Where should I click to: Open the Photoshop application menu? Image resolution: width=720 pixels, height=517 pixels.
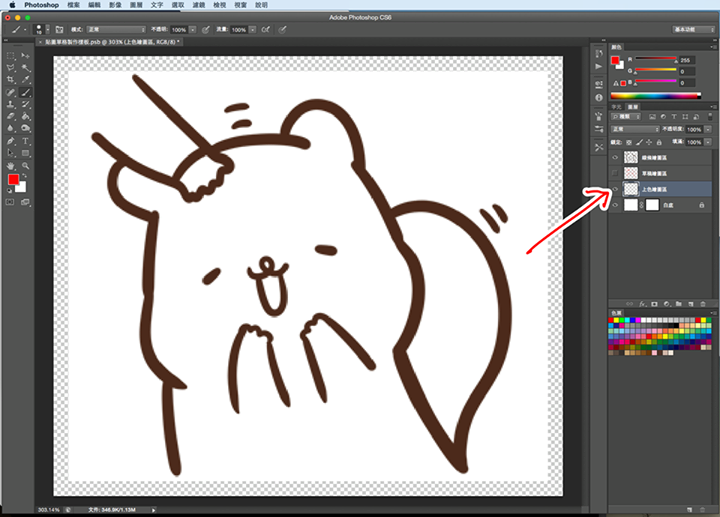[41, 5]
